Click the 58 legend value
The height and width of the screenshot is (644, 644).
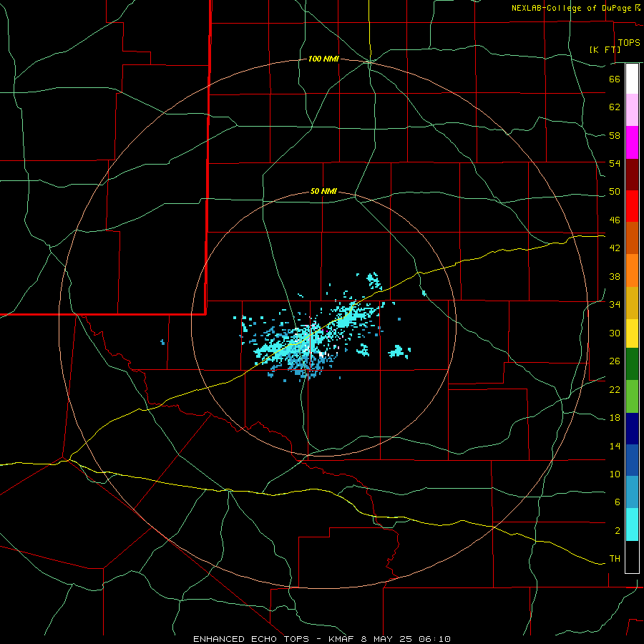tap(615, 135)
